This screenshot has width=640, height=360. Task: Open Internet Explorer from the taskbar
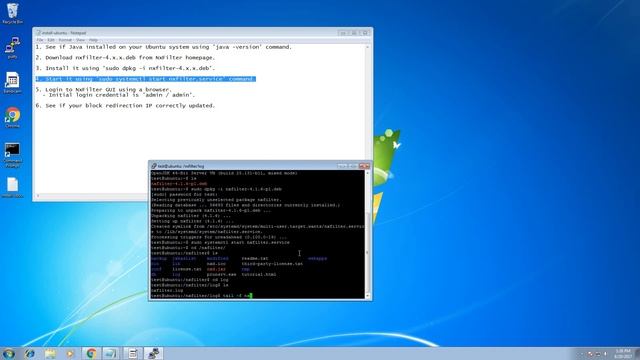[x=30, y=353]
